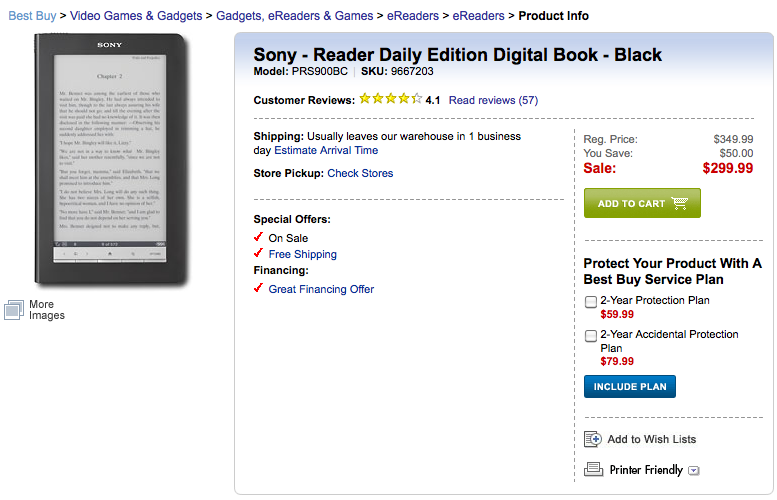Click the Add to Wish Lists plus icon

tap(593, 439)
